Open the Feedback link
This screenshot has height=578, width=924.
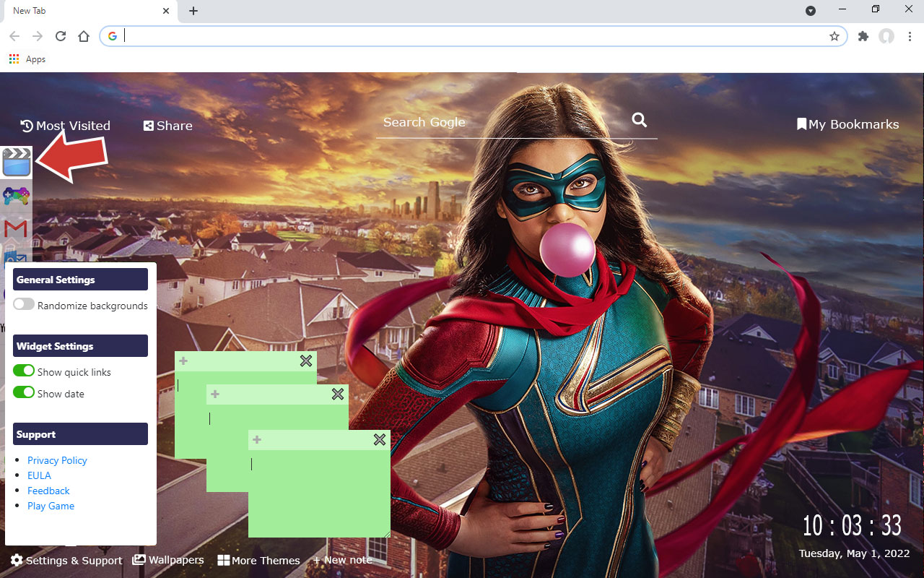pyautogui.click(x=48, y=491)
